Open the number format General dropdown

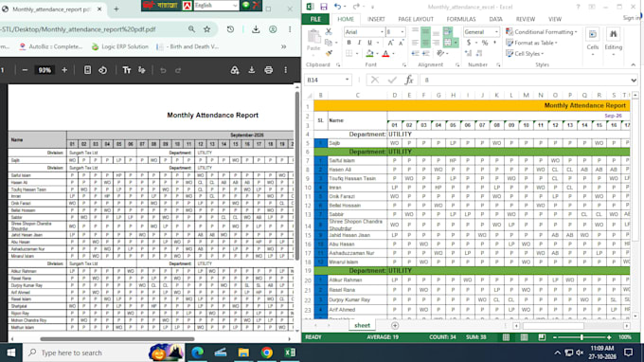pos(496,32)
